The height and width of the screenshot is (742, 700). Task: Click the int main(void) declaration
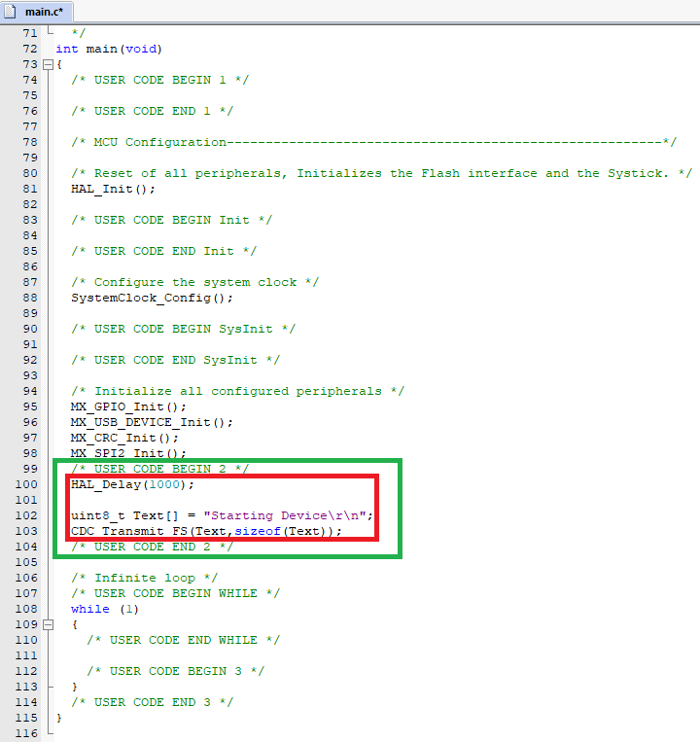pos(109,49)
